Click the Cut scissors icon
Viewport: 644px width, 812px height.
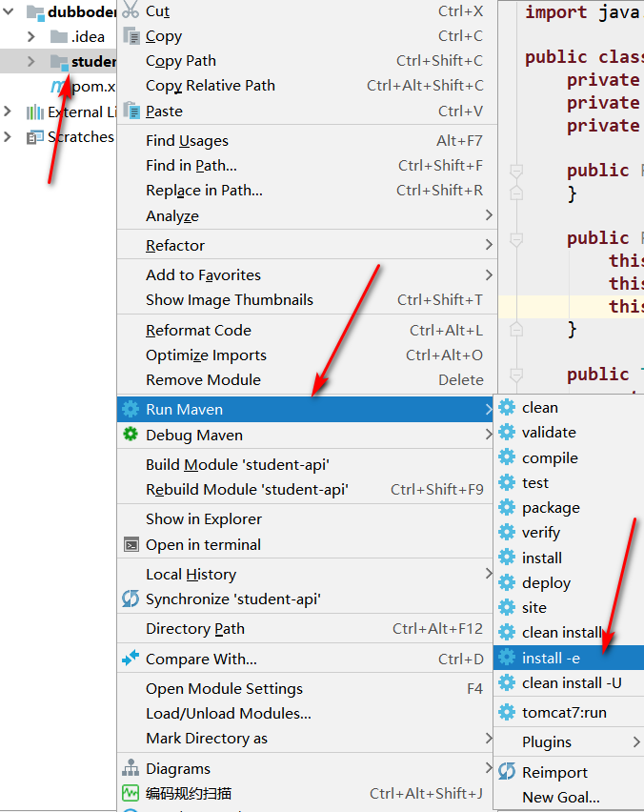131,10
